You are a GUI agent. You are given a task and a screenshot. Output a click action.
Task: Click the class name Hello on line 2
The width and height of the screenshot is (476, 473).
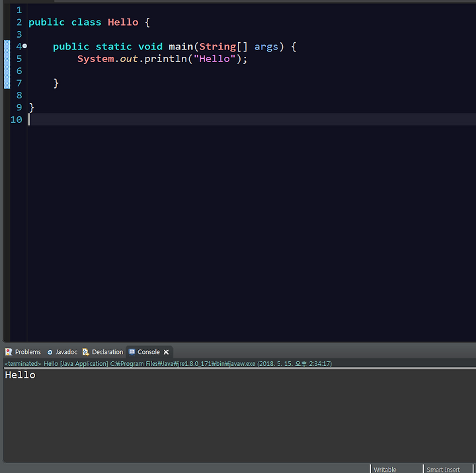(123, 22)
